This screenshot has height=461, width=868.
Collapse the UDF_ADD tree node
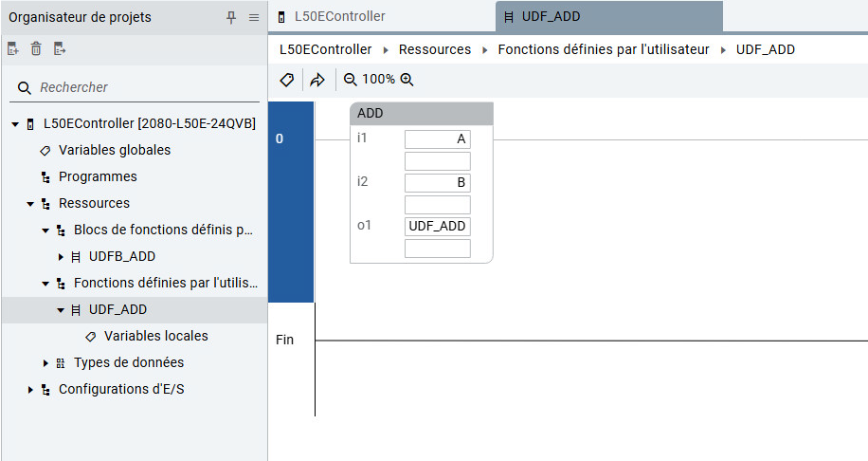point(61,310)
